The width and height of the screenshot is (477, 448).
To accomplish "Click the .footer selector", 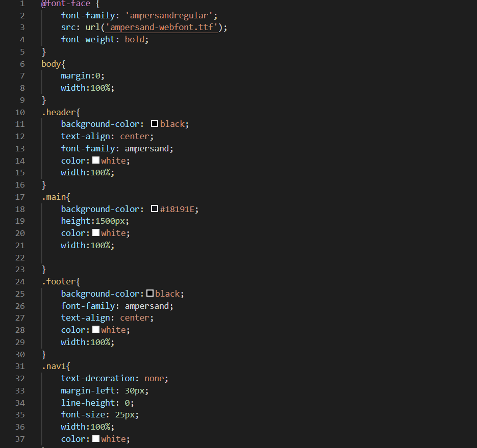I will coord(59,282).
